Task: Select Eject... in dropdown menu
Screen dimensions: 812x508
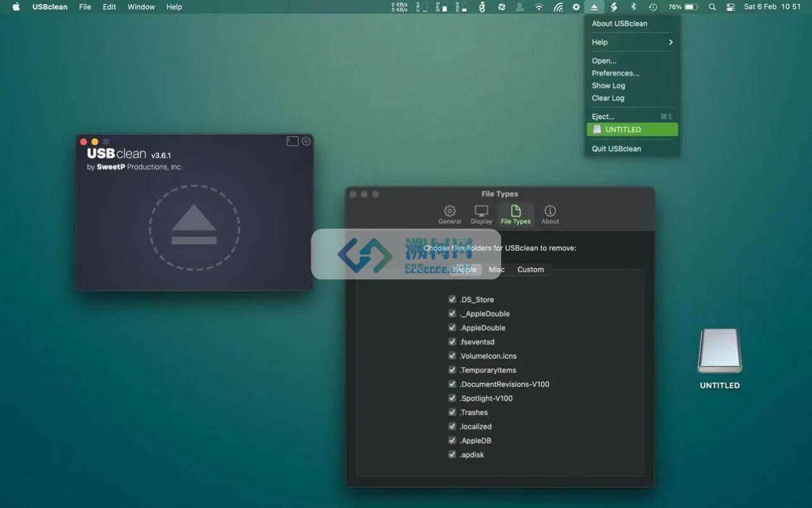Action: (632, 117)
